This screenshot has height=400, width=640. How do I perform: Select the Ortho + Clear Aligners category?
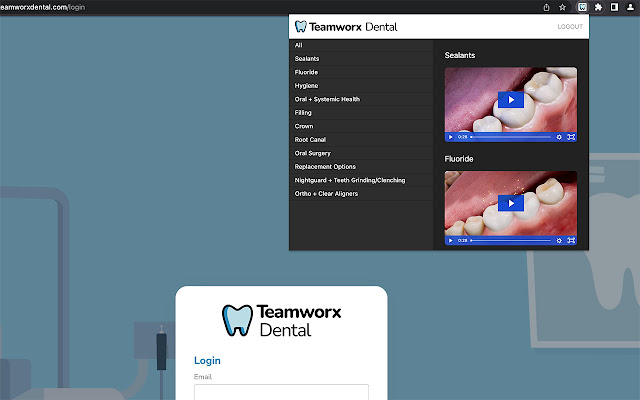[361, 193]
